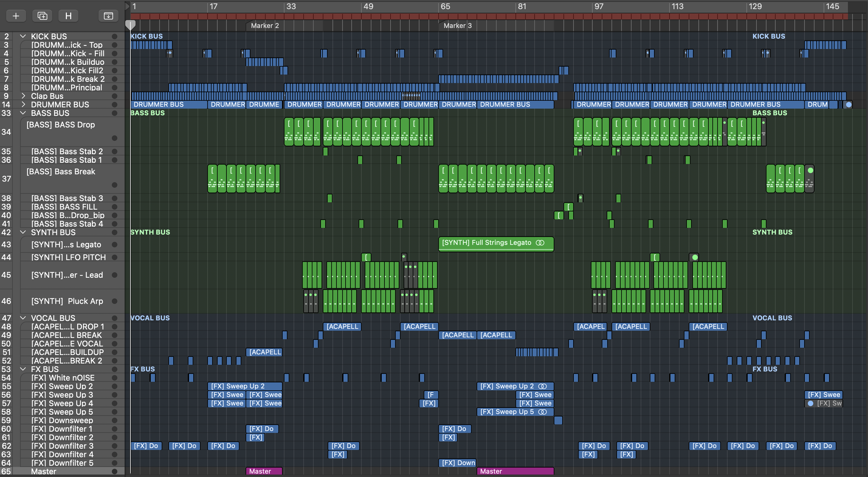Collapse the VOCAL BUS track stack
This screenshot has height=477, width=868.
coord(23,318)
